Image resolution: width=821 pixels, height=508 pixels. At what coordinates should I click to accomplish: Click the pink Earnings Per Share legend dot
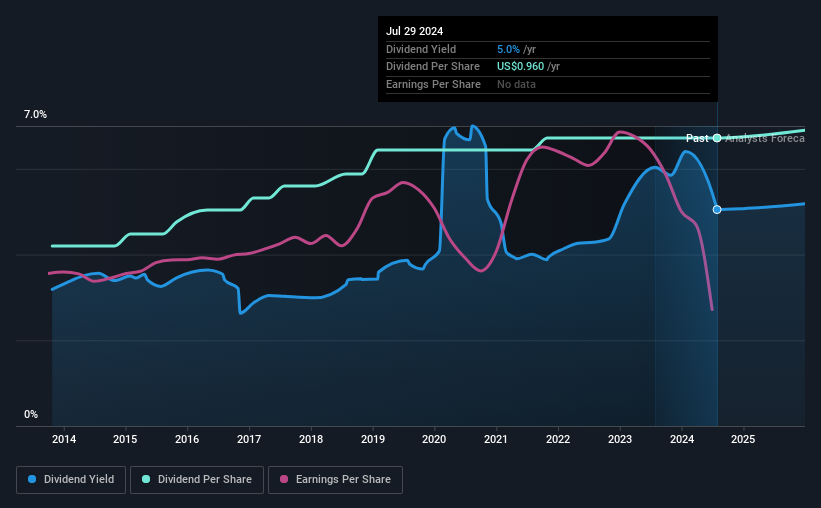tap(284, 479)
